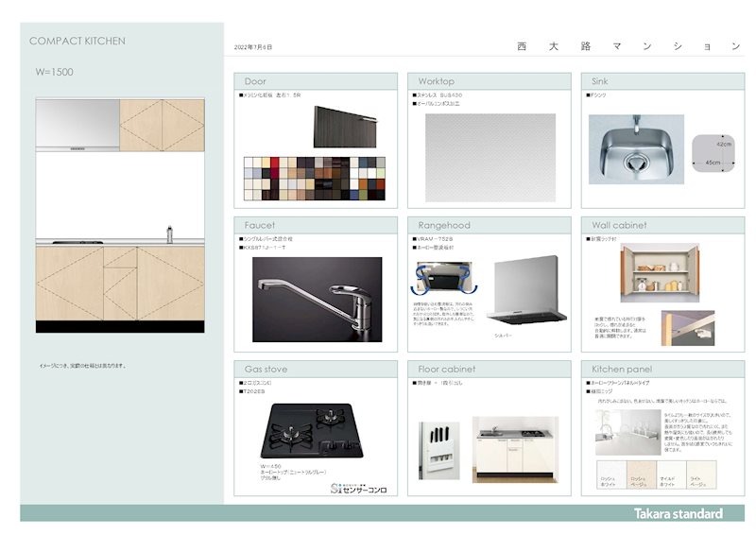Select the dark door panel sample image
The height and width of the screenshot is (535, 756).
(346, 126)
